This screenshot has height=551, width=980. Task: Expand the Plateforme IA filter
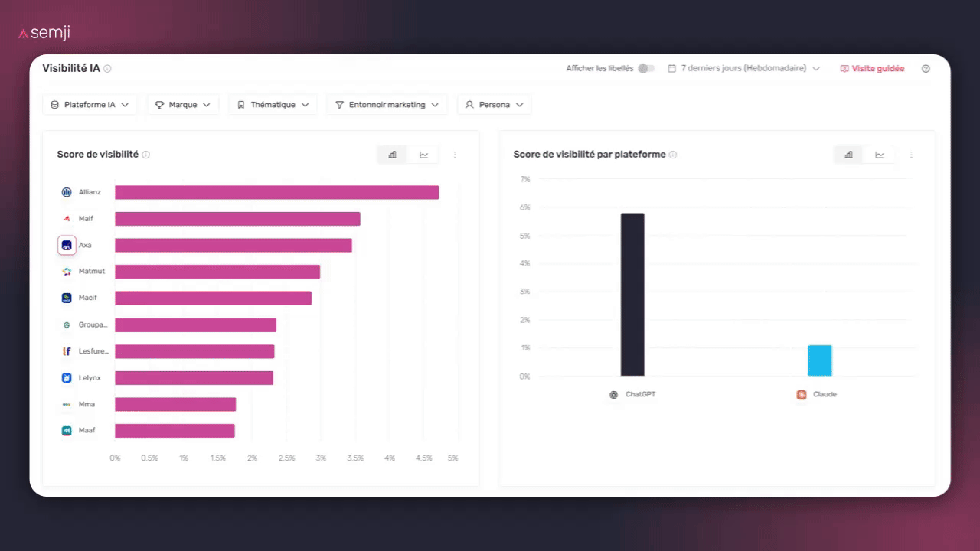pos(90,105)
